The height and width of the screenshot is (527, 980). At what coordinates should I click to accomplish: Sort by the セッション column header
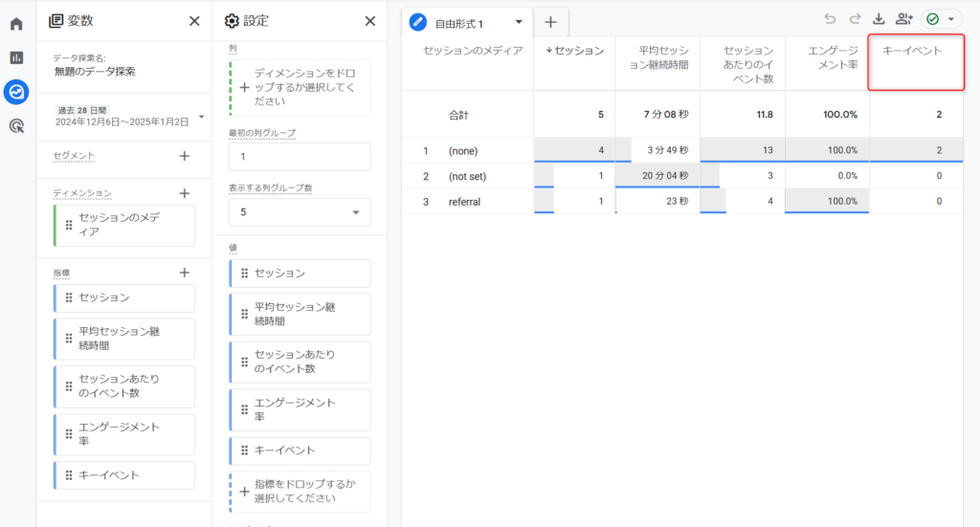[x=575, y=51]
